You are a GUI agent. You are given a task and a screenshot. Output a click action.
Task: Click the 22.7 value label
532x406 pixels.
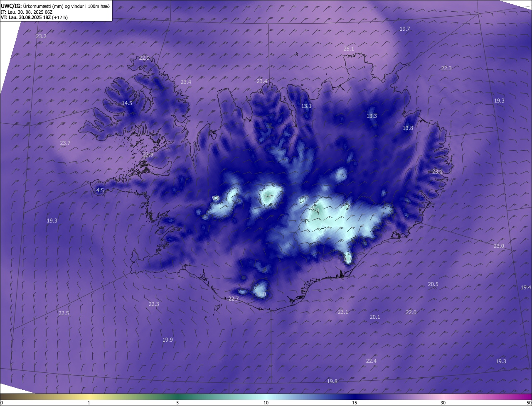click(234, 299)
